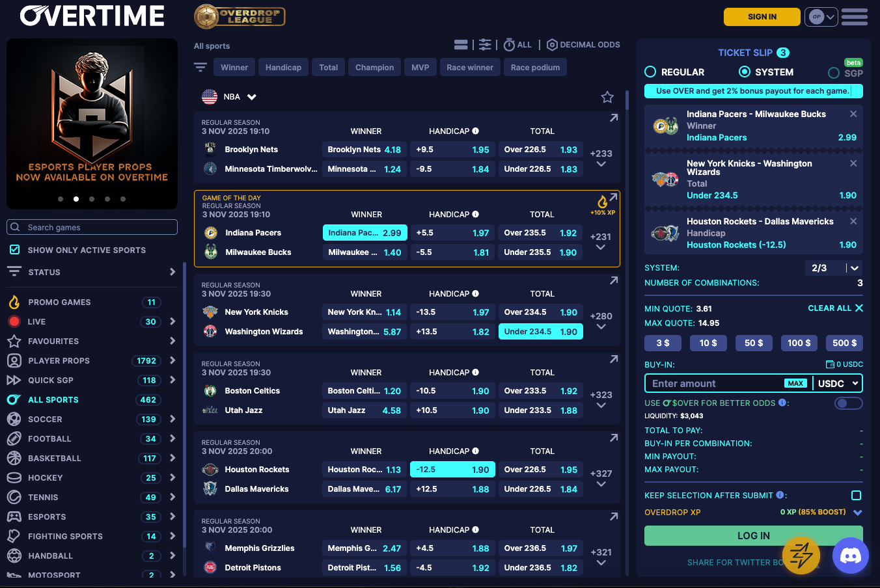The image size is (880, 588).
Task: Set buy-in to 500 $ preset
Action: 845,343
